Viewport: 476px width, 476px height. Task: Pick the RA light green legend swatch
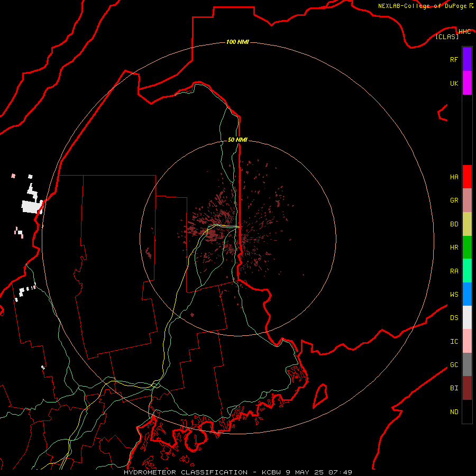click(467, 271)
